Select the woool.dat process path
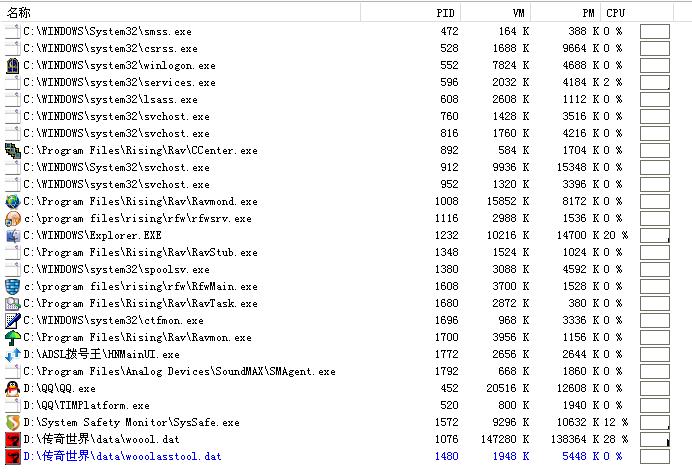Viewport: 692px width, 476px height. coord(102,439)
